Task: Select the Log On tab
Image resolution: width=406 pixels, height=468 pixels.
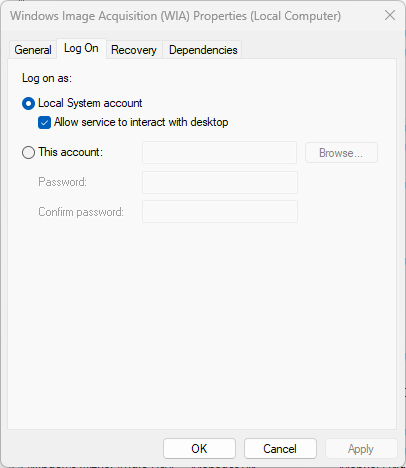Action: pos(81,49)
